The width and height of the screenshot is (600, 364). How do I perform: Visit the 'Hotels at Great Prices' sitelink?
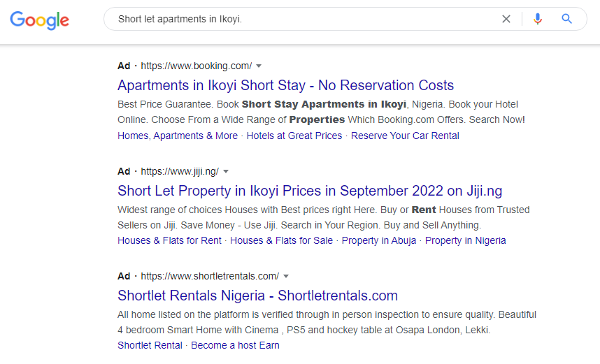click(294, 136)
